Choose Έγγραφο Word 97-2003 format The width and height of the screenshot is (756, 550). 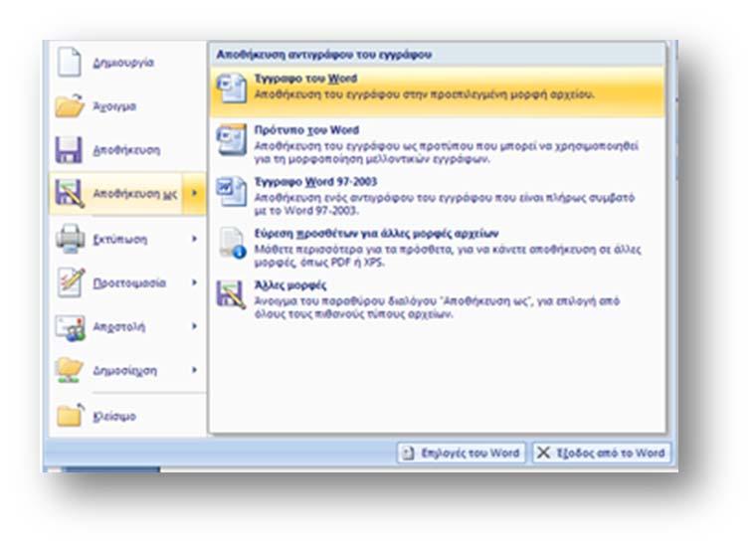[438, 195]
